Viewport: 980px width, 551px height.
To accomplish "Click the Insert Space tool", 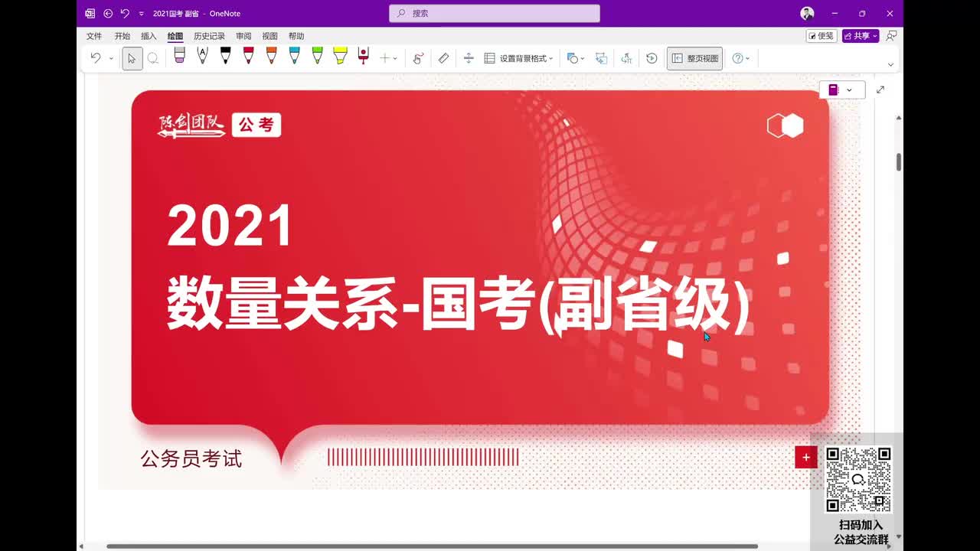I will (469, 58).
